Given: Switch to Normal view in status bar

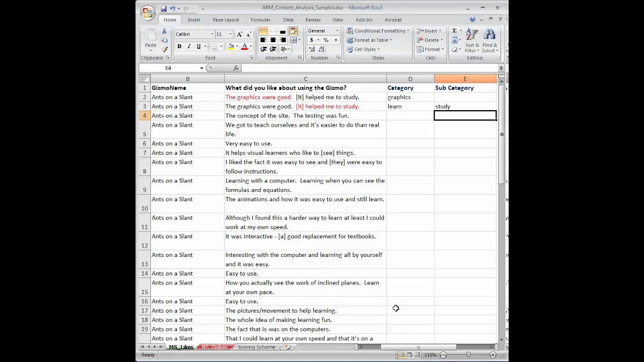Looking at the screenshot, I should pos(401,355).
